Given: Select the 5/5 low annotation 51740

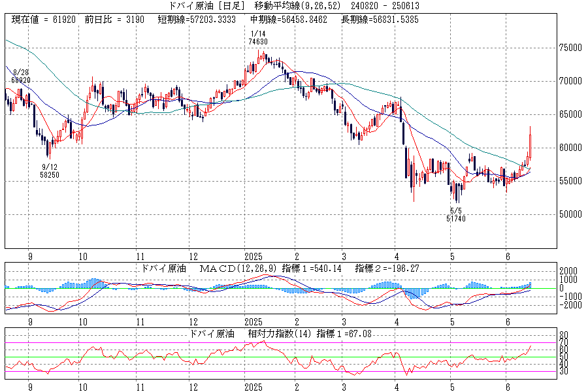Looking at the screenshot, I should tap(456, 218).
